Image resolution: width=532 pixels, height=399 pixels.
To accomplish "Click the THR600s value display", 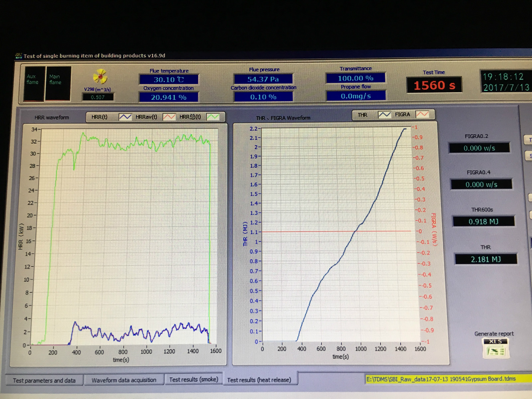I will (x=483, y=221).
